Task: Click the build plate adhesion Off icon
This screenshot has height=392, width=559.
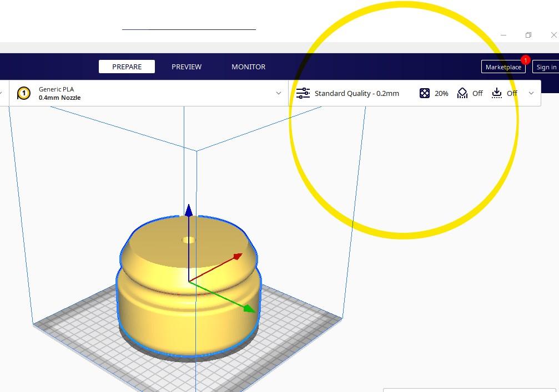Action: coord(497,93)
